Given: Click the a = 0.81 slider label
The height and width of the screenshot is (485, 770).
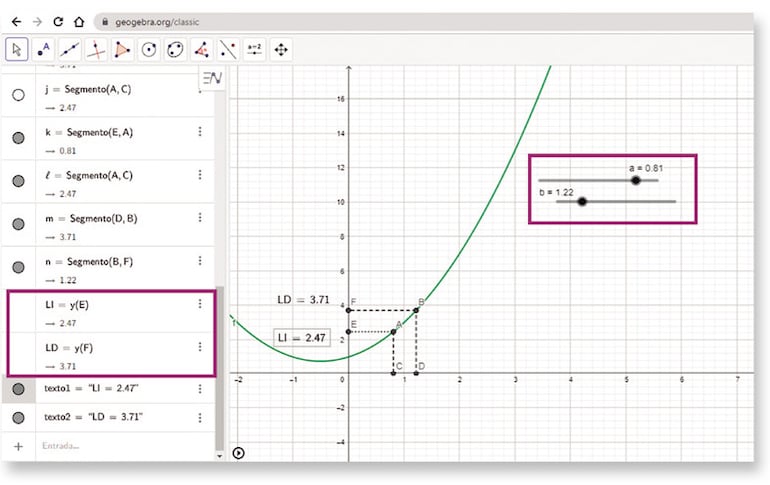Looking at the screenshot, I should (646, 168).
